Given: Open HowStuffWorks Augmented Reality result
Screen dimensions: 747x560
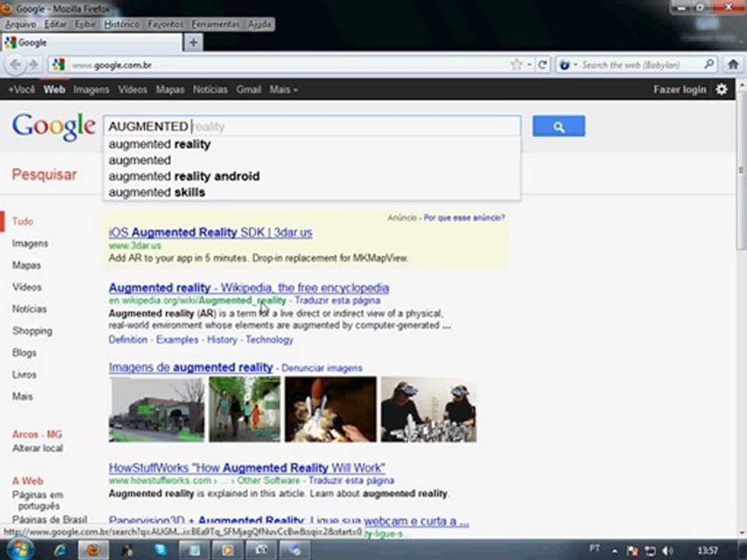Looking at the screenshot, I should pyautogui.click(x=247, y=467).
